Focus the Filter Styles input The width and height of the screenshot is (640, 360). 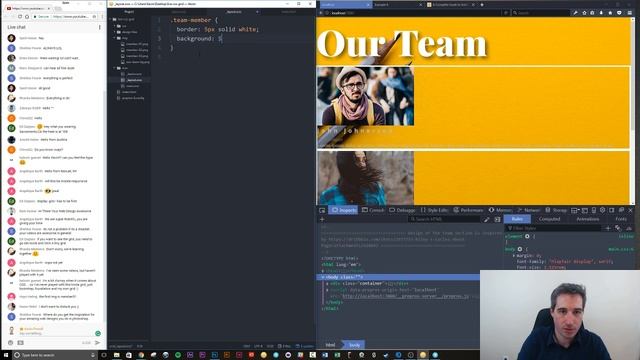coord(553,228)
